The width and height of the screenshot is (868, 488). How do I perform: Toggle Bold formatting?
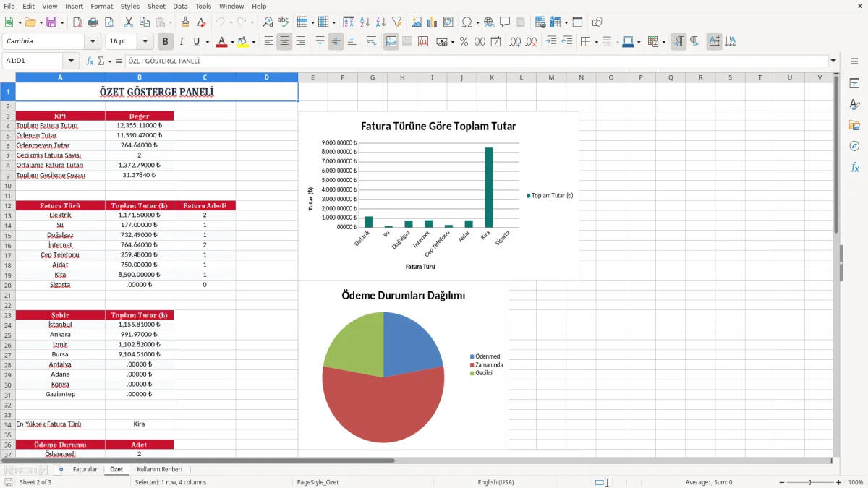coord(165,42)
